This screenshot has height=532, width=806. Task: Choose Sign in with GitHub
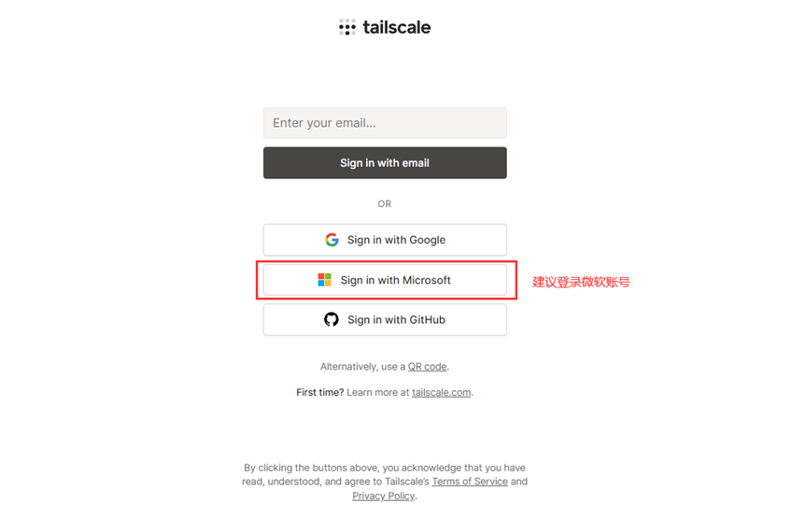tap(385, 319)
